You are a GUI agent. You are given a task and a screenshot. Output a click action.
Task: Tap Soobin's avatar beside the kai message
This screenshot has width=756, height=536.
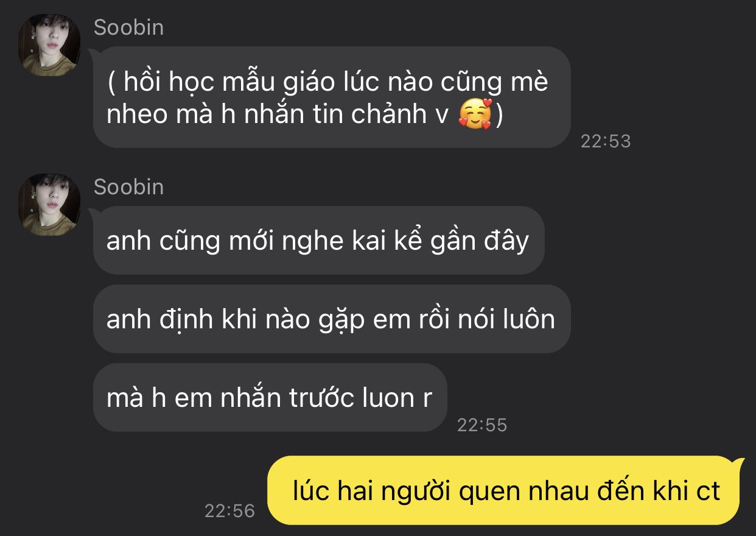point(50,205)
